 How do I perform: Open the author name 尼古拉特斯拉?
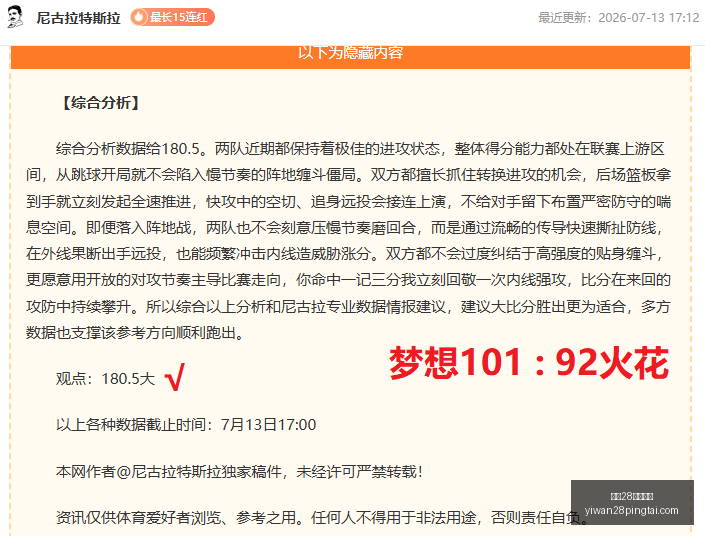78,18
